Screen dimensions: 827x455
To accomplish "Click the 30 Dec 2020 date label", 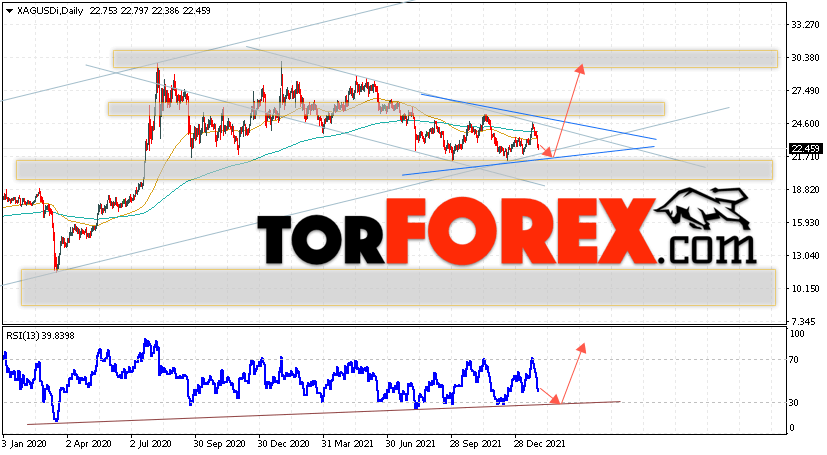I will pos(284,443).
